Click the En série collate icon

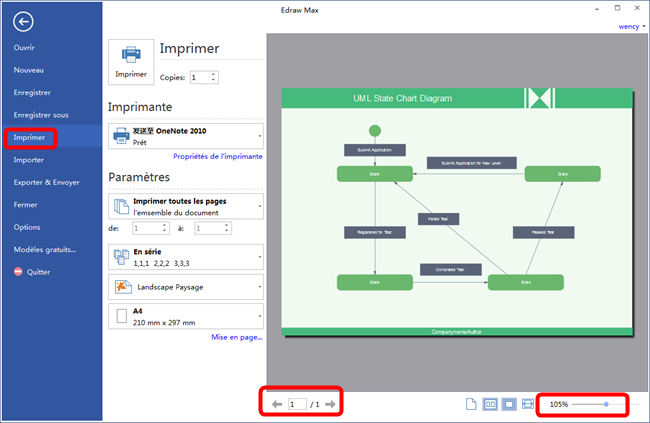pos(121,257)
